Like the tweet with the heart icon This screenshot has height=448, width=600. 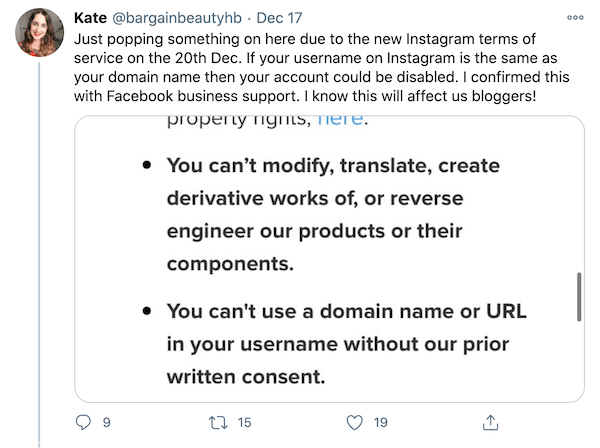click(x=354, y=423)
